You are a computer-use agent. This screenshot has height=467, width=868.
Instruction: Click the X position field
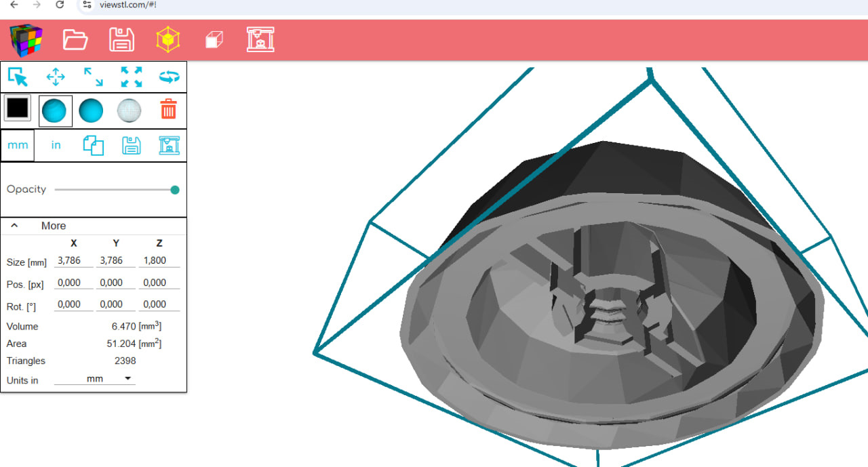(74, 283)
